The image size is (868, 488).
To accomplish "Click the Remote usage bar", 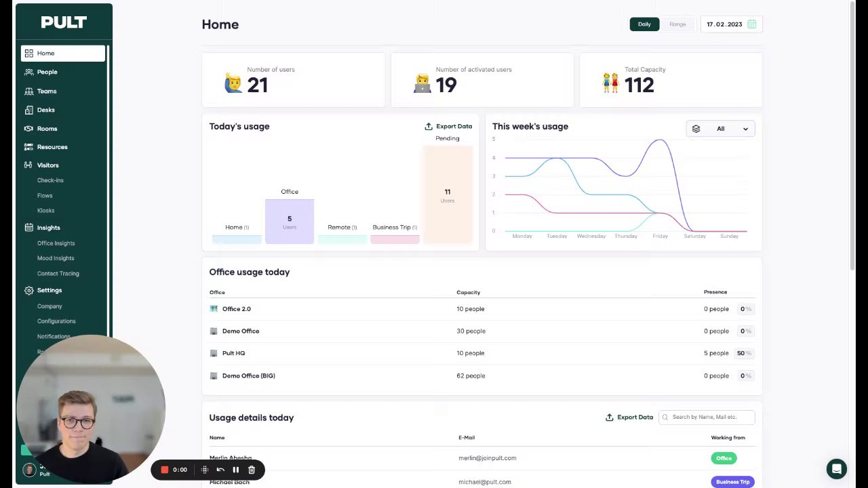I will pos(342,239).
